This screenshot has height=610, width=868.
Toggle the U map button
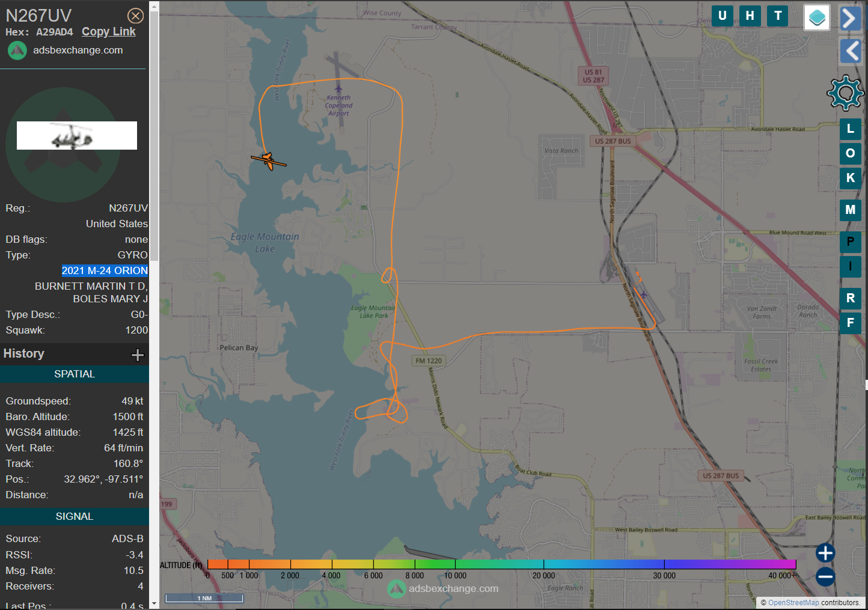pyautogui.click(x=722, y=16)
